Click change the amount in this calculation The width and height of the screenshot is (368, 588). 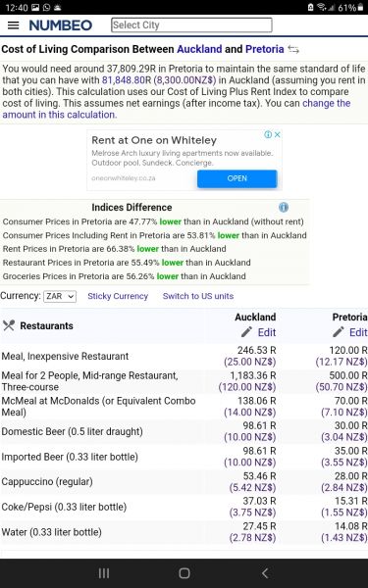pyautogui.click(x=177, y=109)
